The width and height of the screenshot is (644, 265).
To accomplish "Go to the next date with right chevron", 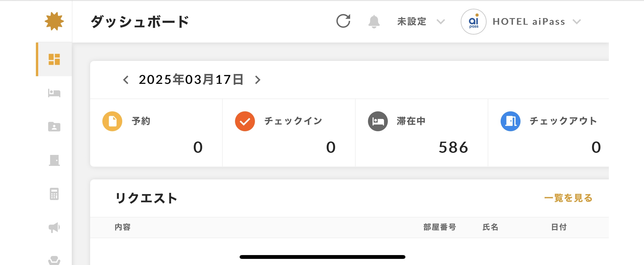I will (258, 80).
